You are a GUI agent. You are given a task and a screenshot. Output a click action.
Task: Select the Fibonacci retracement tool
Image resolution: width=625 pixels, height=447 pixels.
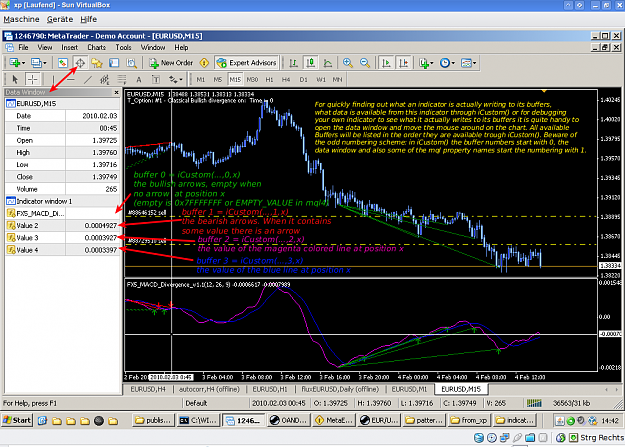coord(122,80)
